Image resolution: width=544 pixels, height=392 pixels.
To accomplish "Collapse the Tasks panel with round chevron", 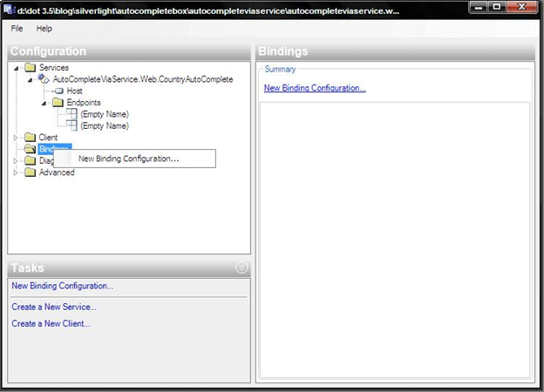I will click(x=241, y=267).
